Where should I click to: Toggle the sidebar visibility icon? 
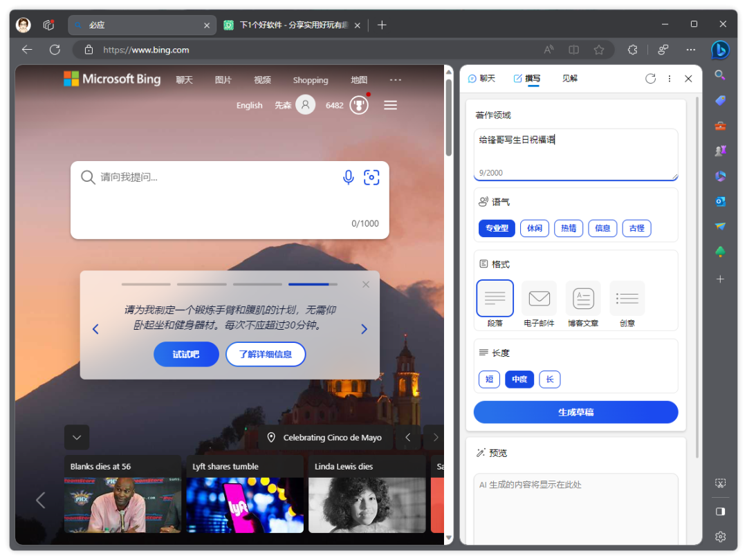click(x=720, y=511)
